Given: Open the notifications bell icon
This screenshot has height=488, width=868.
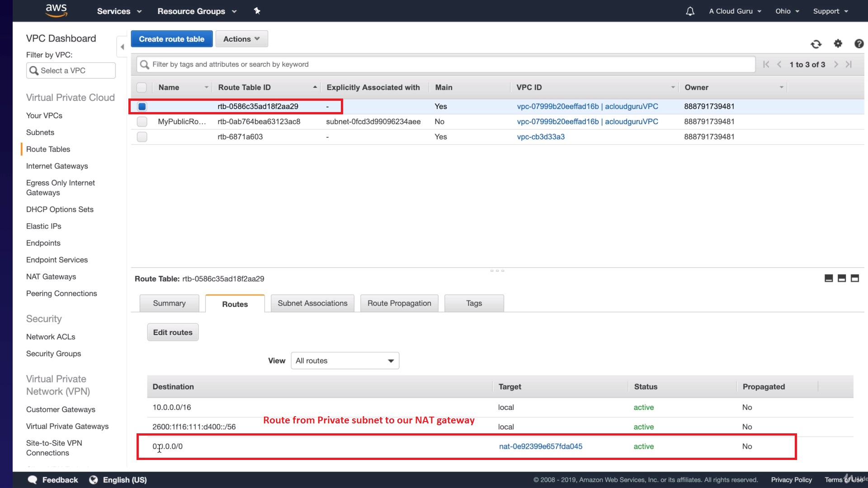Looking at the screenshot, I should pyautogui.click(x=690, y=11).
